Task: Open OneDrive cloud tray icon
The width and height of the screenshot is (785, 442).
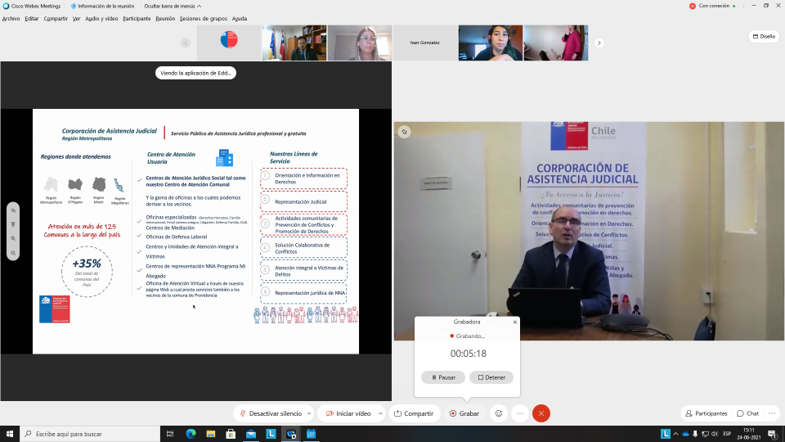Action: (x=685, y=434)
